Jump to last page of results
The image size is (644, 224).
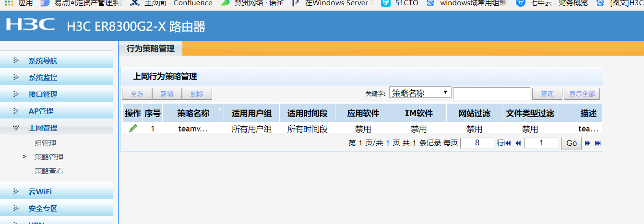coord(598,143)
